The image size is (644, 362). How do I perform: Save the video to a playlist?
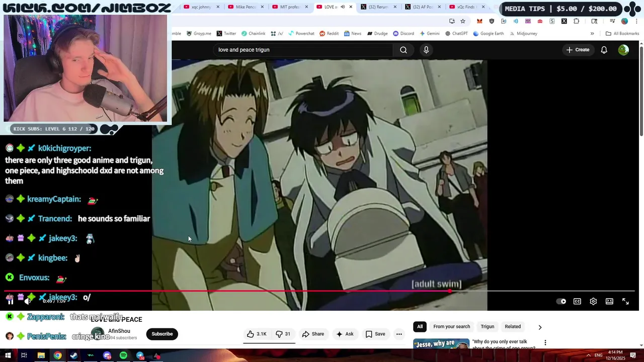(375, 334)
